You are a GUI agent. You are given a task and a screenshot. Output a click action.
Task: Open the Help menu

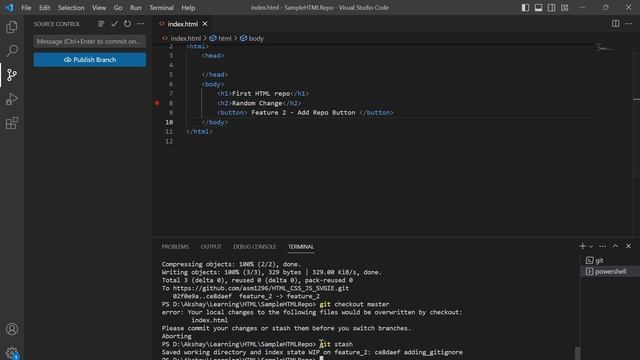click(x=188, y=7)
